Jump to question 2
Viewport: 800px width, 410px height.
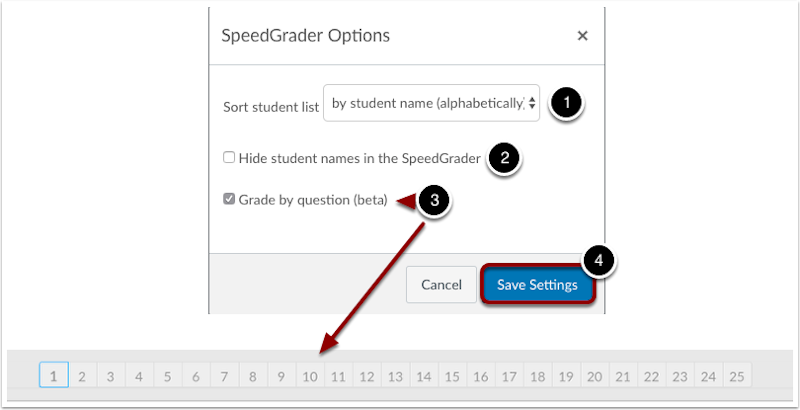[x=82, y=376]
